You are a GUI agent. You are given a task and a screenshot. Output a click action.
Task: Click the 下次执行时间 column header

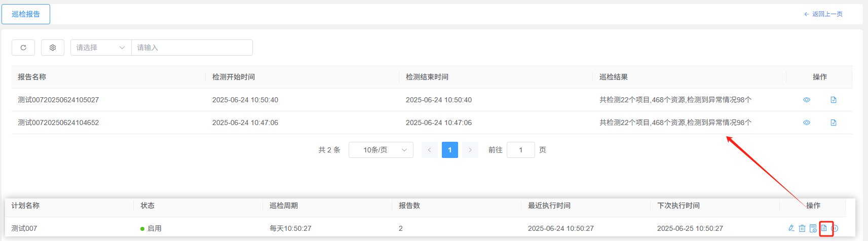pos(678,206)
